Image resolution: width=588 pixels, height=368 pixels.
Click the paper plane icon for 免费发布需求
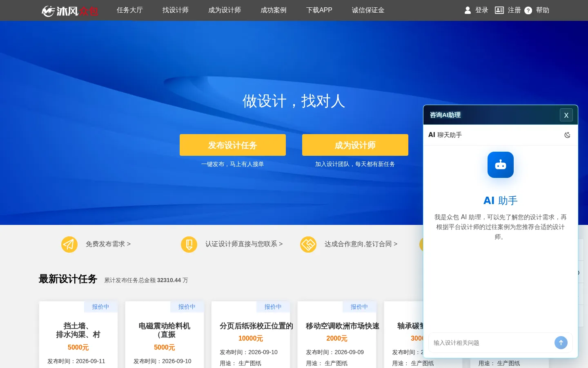[x=69, y=245]
